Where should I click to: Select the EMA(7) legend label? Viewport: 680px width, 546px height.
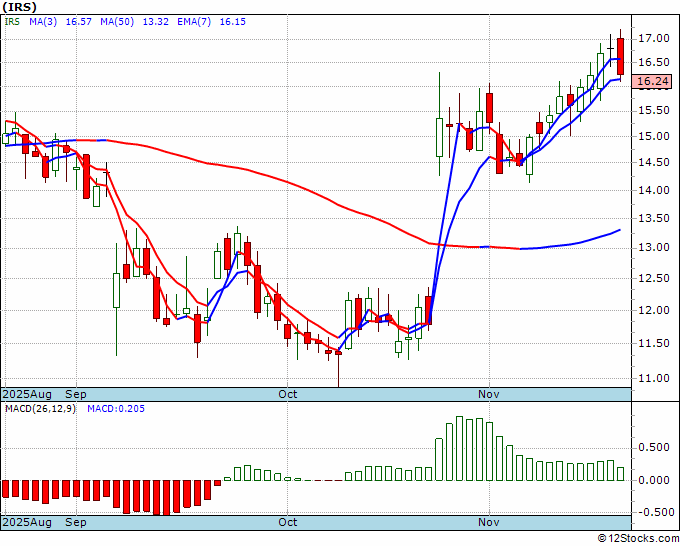coord(194,21)
